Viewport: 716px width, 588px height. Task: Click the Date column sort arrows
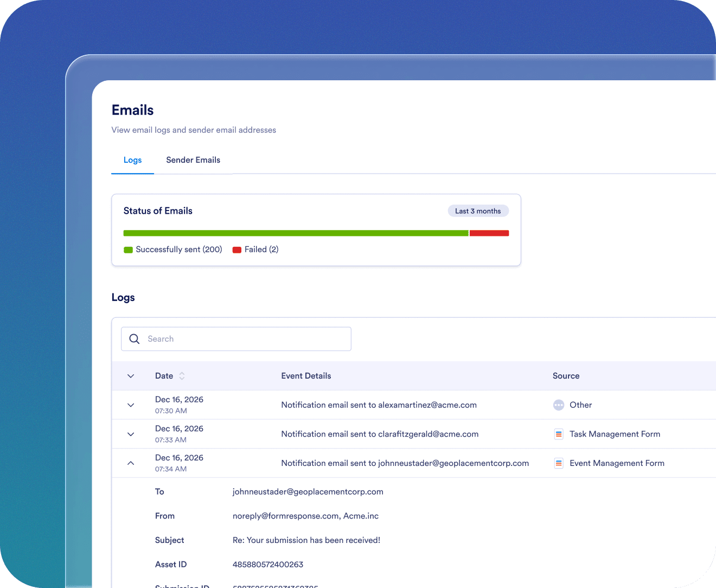(x=182, y=376)
